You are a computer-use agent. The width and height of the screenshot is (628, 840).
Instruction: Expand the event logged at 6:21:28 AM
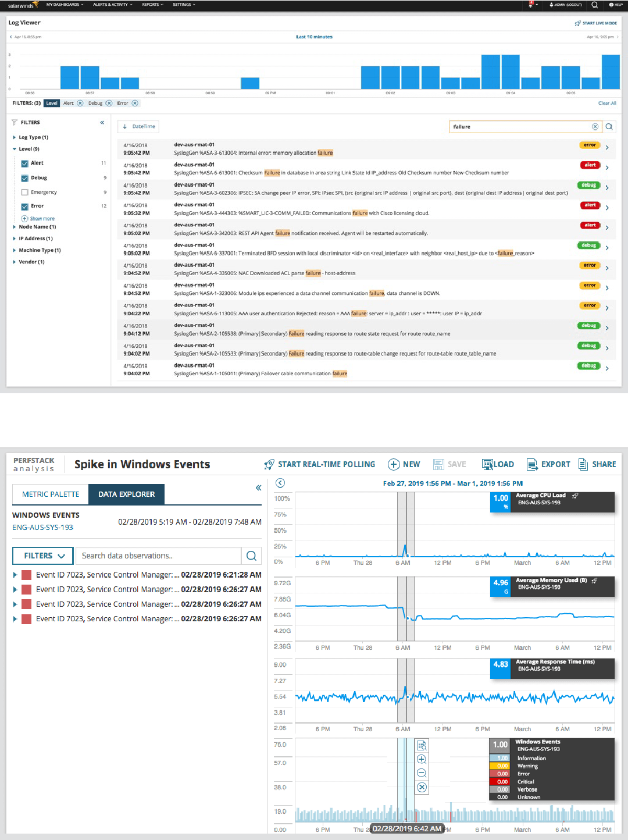pos(15,575)
